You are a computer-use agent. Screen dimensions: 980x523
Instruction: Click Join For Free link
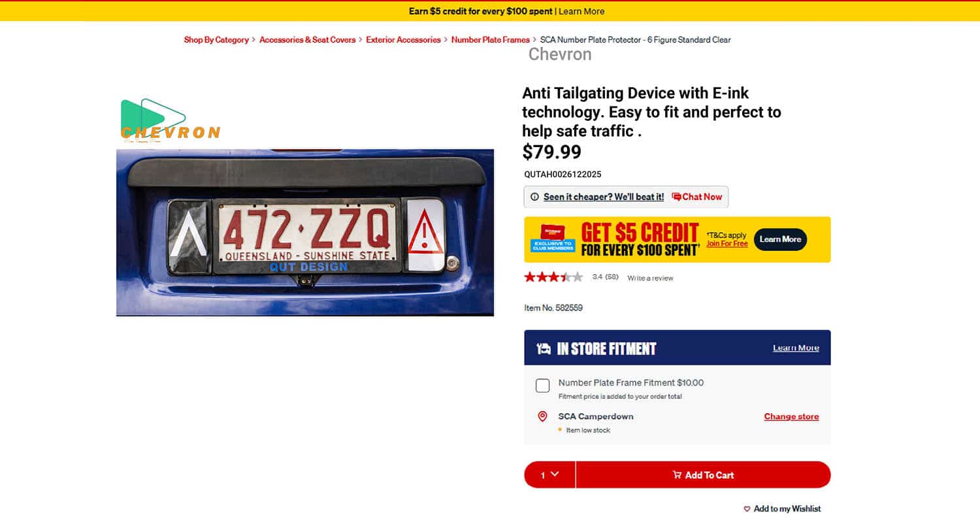[x=727, y=243]
